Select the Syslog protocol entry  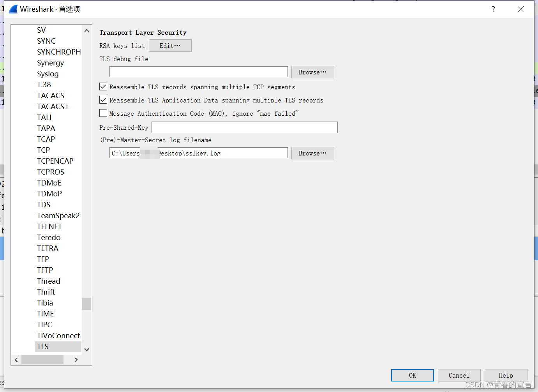48,74
